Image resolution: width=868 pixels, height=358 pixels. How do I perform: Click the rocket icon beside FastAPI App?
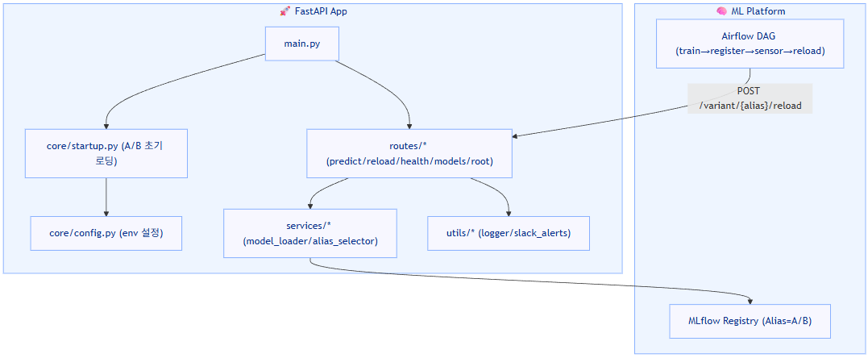click(x=284, y=12)
